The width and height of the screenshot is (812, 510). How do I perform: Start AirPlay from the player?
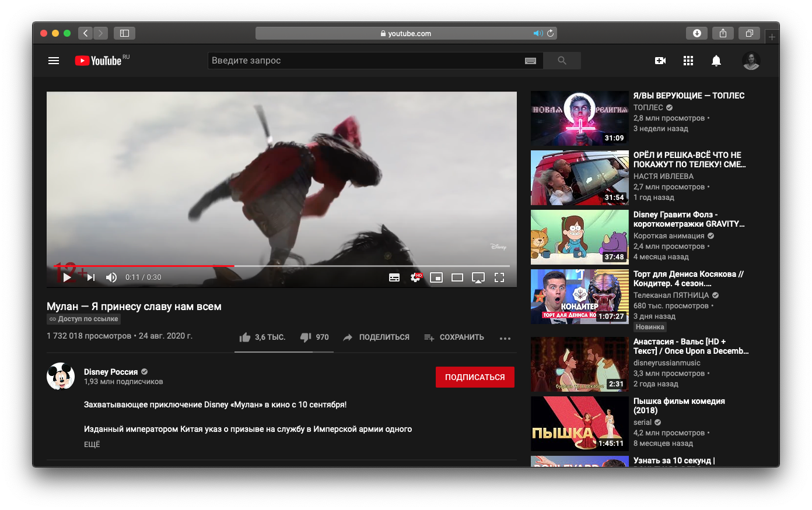click(478, 277)
